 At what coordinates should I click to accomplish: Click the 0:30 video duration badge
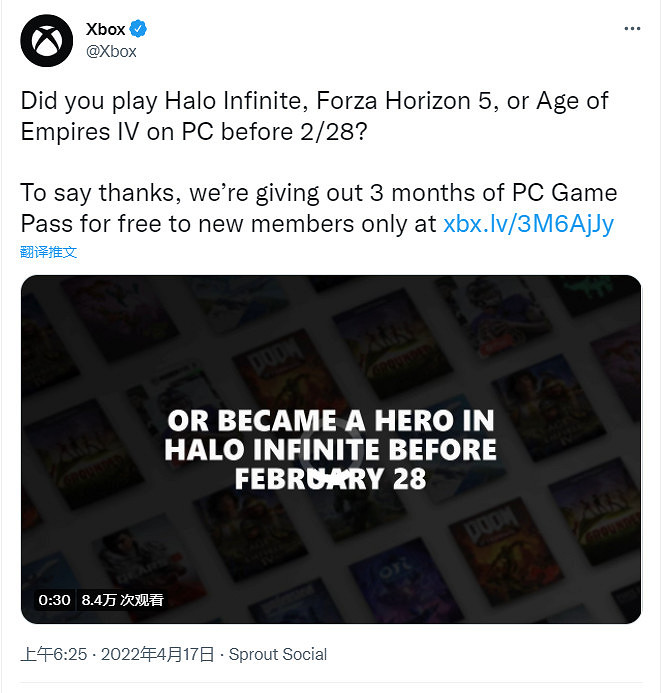(54, 600)
